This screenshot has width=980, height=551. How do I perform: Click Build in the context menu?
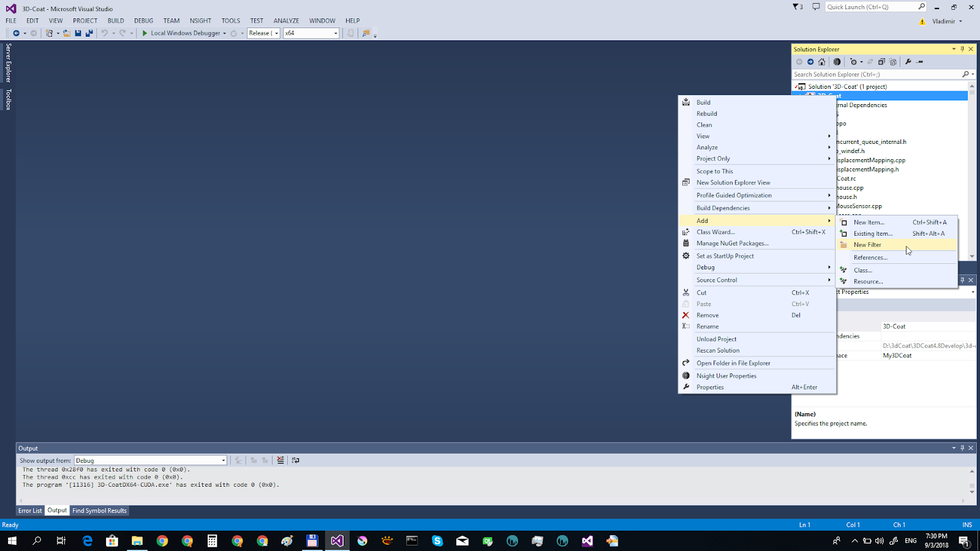[x=757, y=102]
